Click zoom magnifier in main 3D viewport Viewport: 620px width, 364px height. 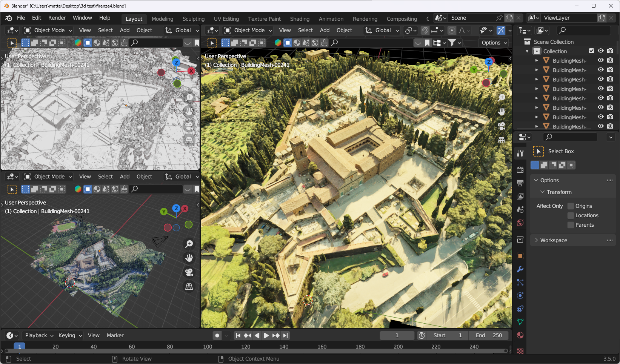pos(502,97)
